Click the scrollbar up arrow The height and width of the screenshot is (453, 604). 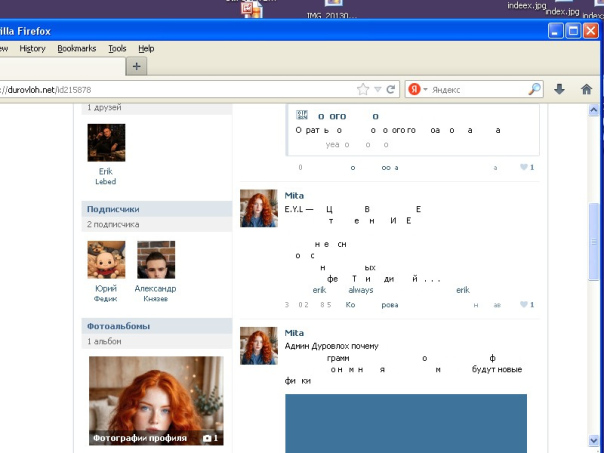pos(594,110)
